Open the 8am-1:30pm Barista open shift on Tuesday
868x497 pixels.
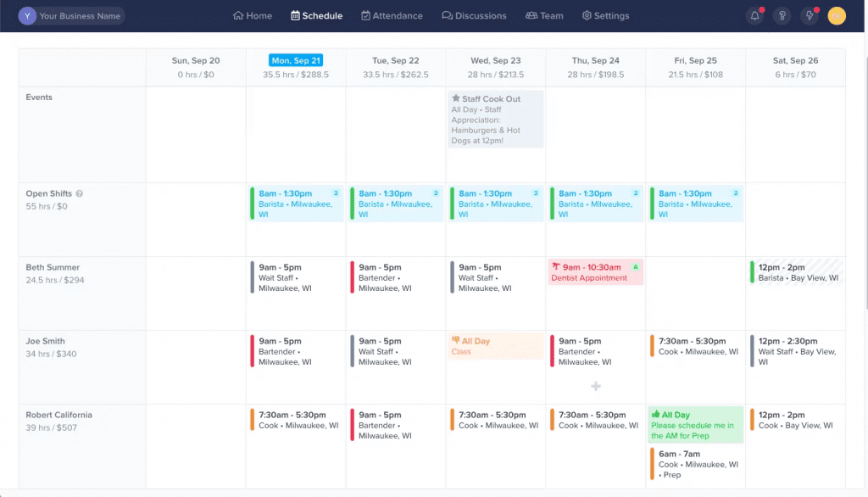point(395,204)
